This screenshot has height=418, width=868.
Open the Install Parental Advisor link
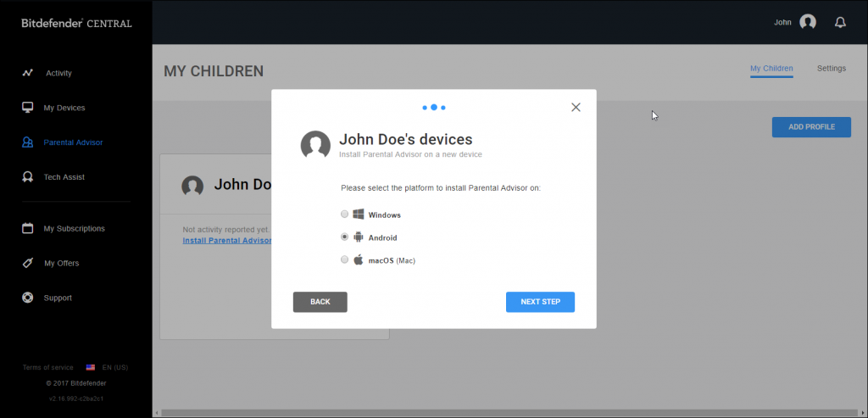click(x=227, y=241)
